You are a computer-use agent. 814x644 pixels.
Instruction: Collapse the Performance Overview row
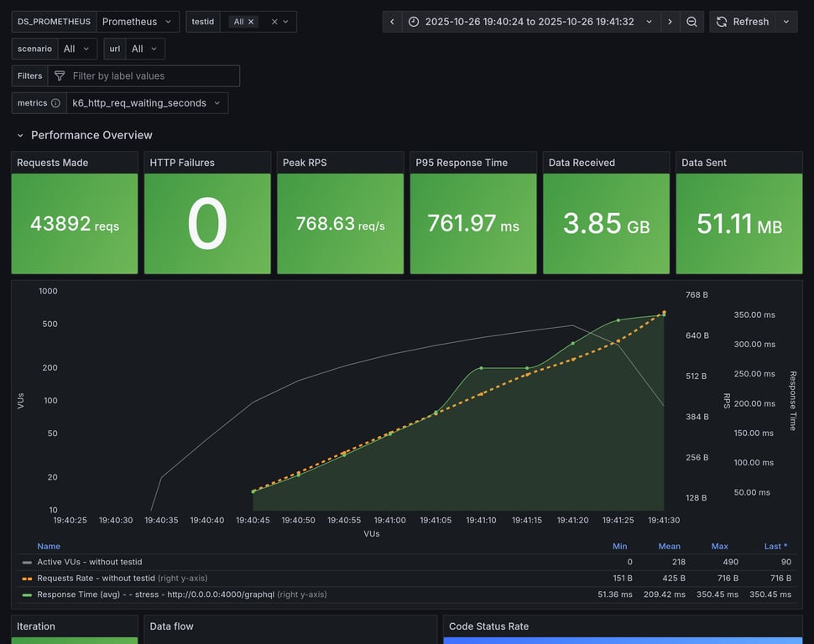pyautogui.click(x=21, y=135)
